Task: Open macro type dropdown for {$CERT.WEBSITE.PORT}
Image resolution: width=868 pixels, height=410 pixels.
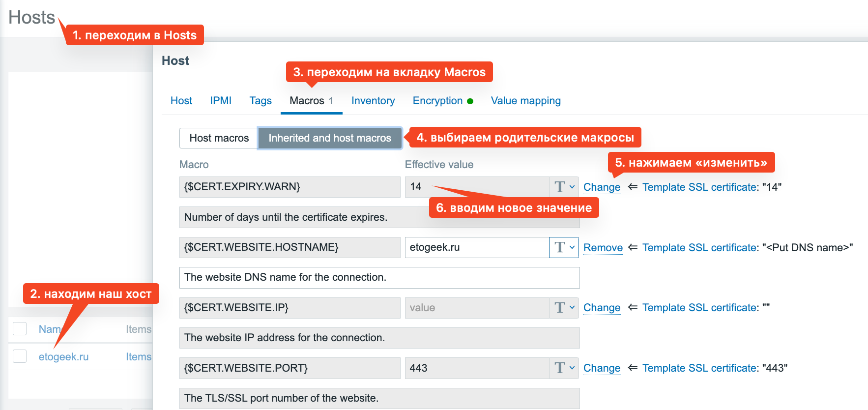Action: coord(564,368)
